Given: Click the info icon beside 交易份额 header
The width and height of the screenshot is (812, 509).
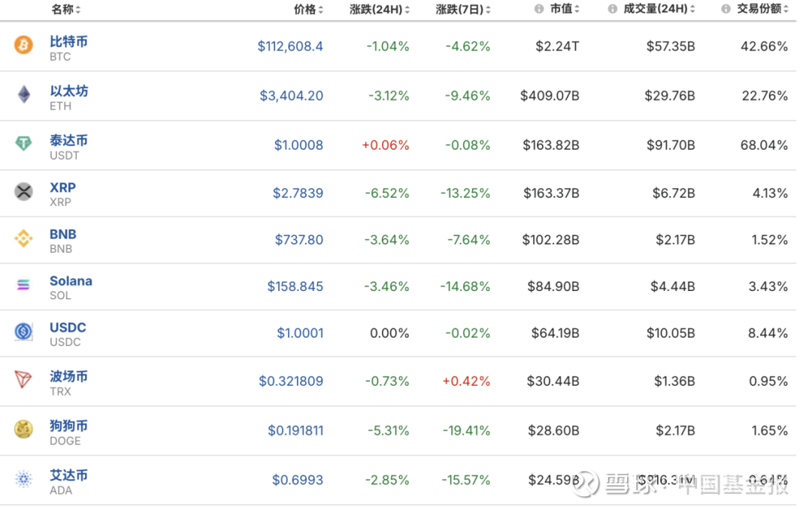Looking at the screenshot, I should click(x=726, y=9).
